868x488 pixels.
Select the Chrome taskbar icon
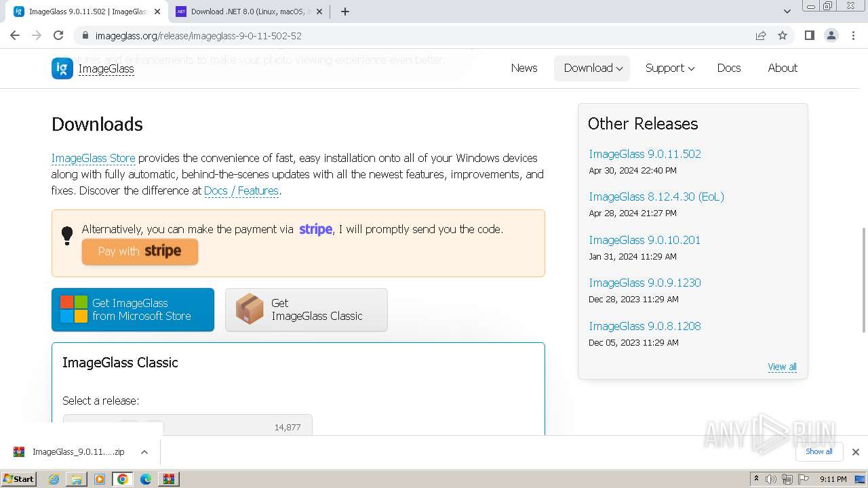click(123, 479)
